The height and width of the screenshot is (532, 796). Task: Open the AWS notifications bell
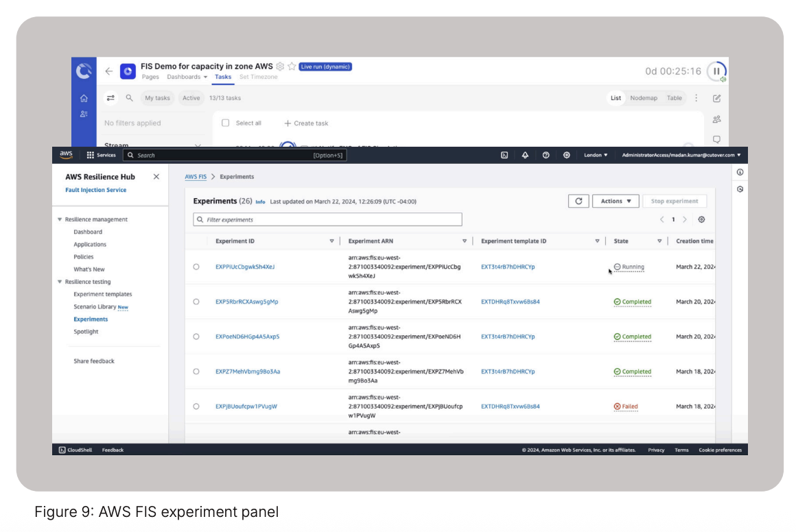(525, 155)
